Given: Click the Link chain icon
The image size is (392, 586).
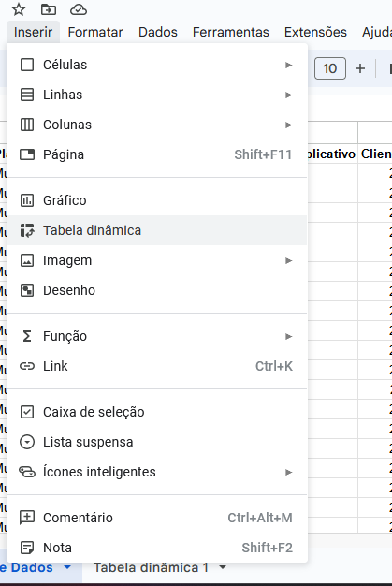Looking at the screenshot, I should [27, 366].
